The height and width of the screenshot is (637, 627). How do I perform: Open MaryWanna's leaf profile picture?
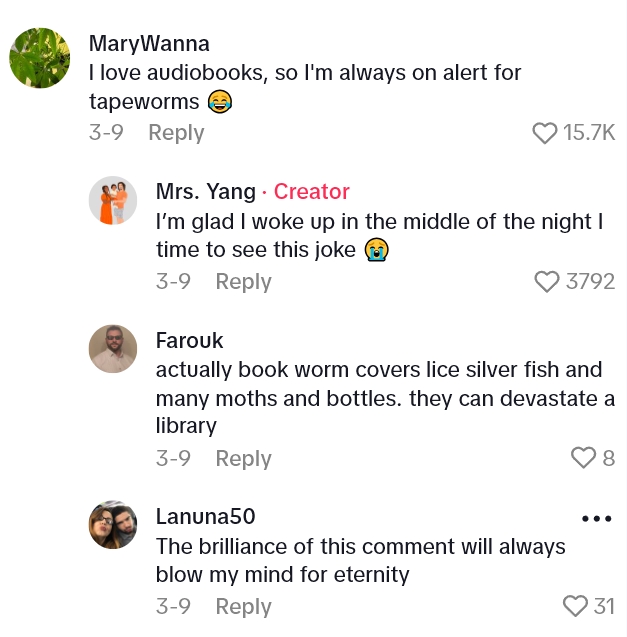click(x=40, y=58)
